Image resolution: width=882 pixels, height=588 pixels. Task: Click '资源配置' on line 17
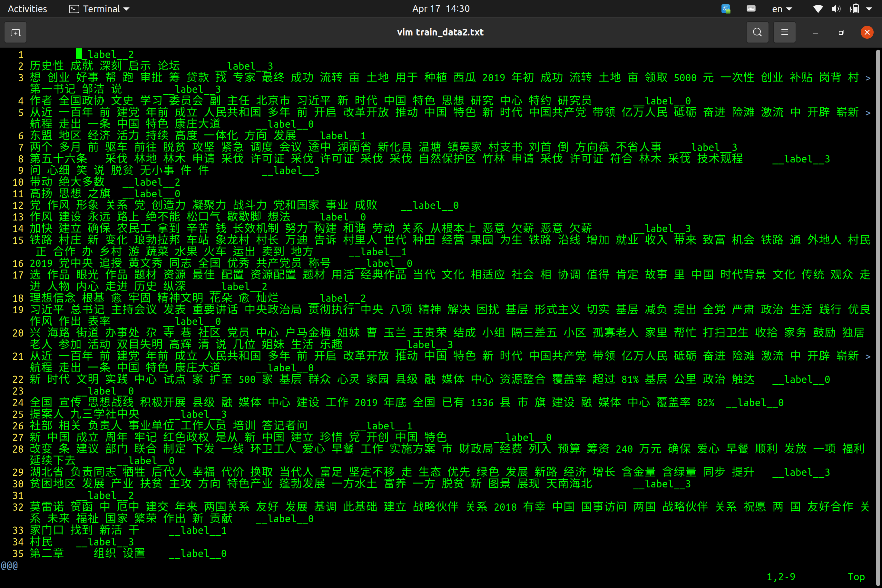(273, 275)
